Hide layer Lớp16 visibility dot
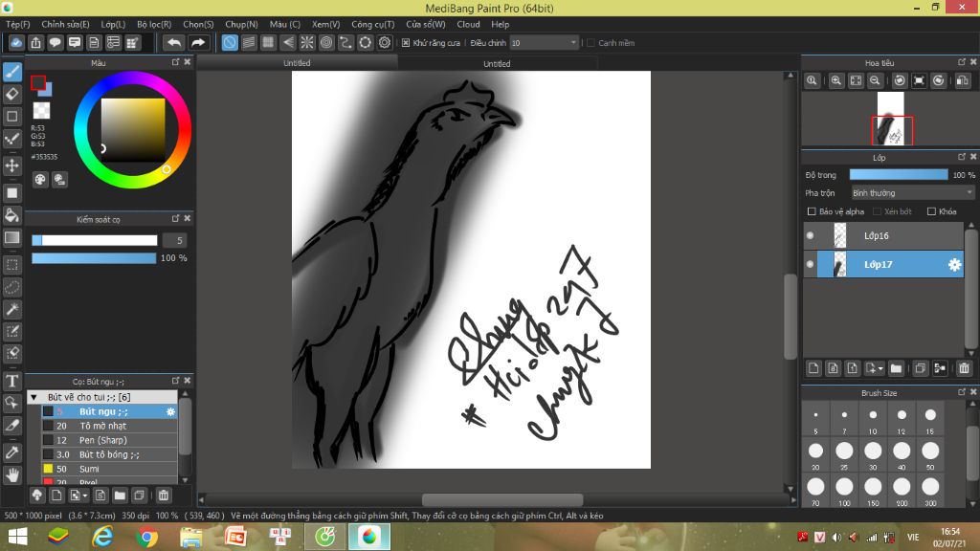 pos(810,235)
